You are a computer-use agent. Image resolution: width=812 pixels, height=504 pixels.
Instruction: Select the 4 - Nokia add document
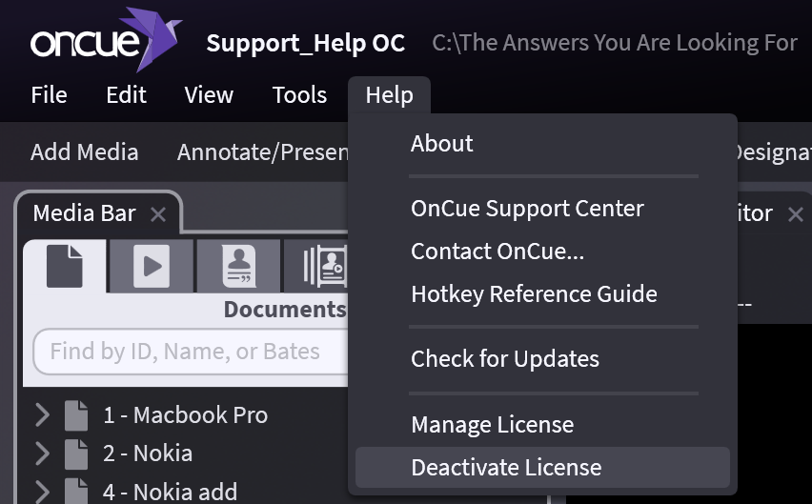pos(170,493)
